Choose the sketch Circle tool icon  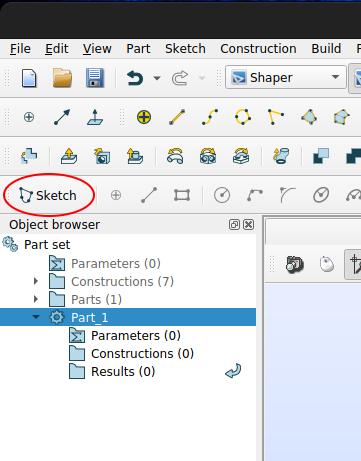click(x=222, y=195)
